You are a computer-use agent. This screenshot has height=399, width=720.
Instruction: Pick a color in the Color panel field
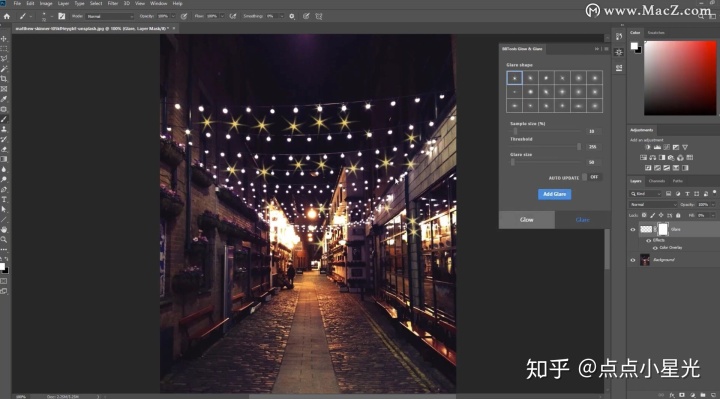(x=680, y=78)
